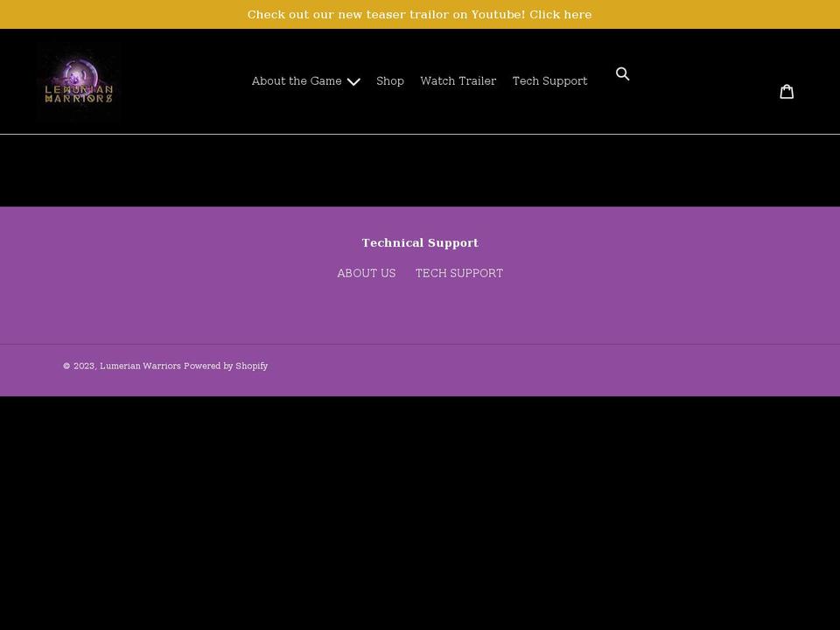Click the teaser trailer announcement banner
Viewport: 840px width, 630px height.
point(419,15)
